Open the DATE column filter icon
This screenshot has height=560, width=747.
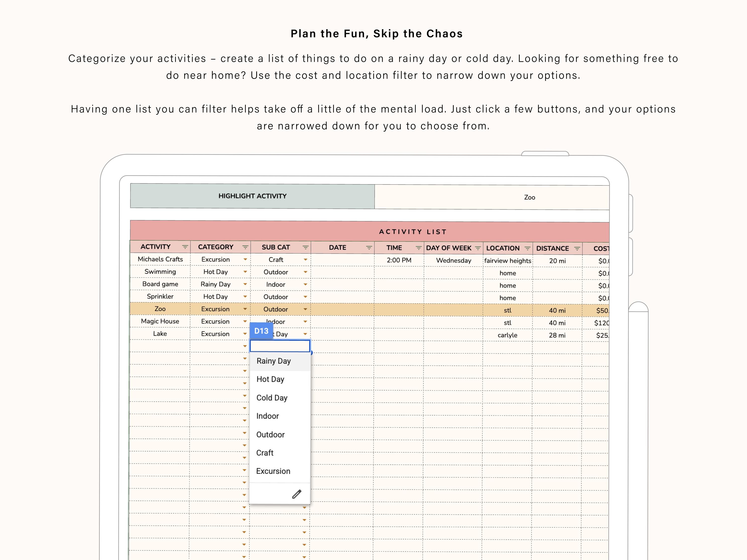[369, 248]
